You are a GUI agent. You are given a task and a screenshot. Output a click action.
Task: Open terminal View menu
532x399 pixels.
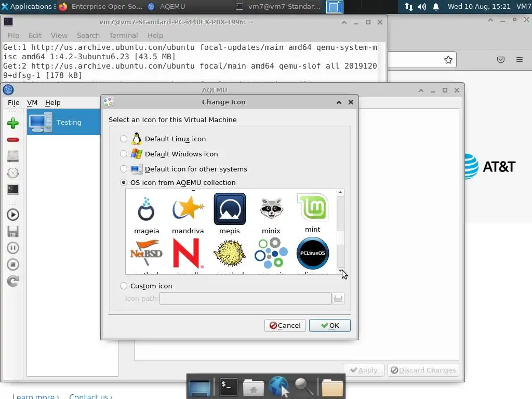coord(59,35)
